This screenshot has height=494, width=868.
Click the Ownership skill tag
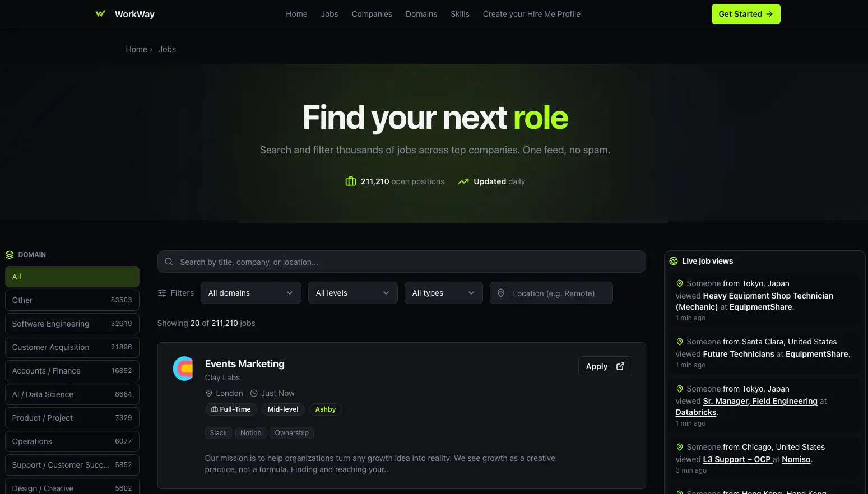292,433
